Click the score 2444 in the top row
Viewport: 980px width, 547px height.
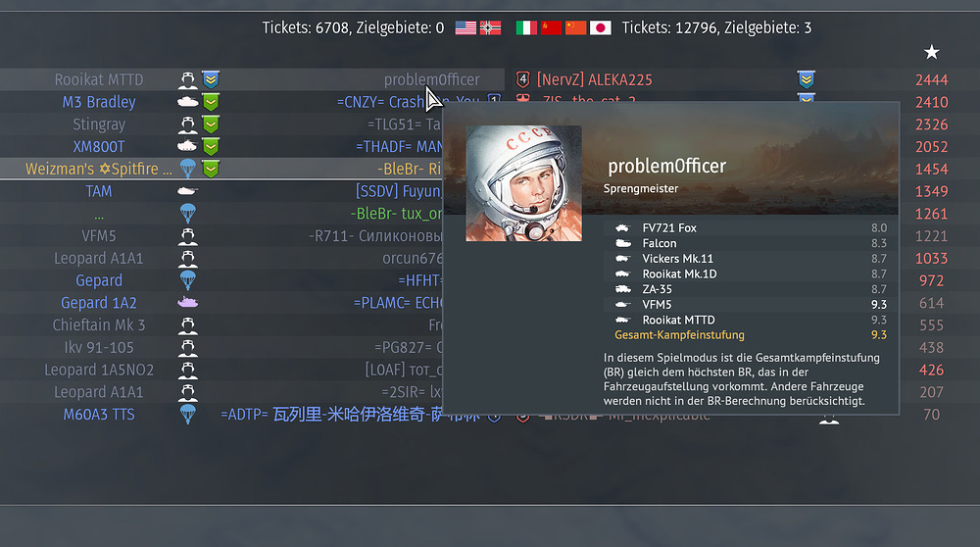931,79
